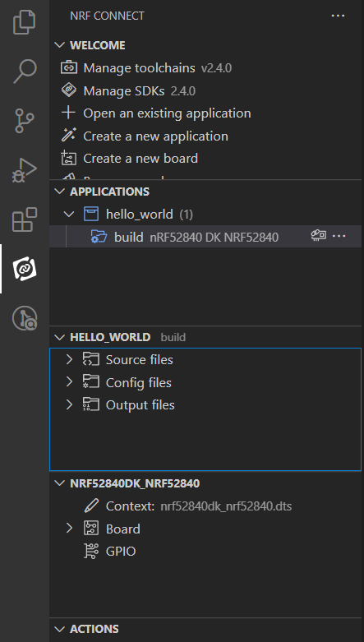Click the ACTIONS section title
This screenshot has width=364, height=642.
(x=94, y=629)
